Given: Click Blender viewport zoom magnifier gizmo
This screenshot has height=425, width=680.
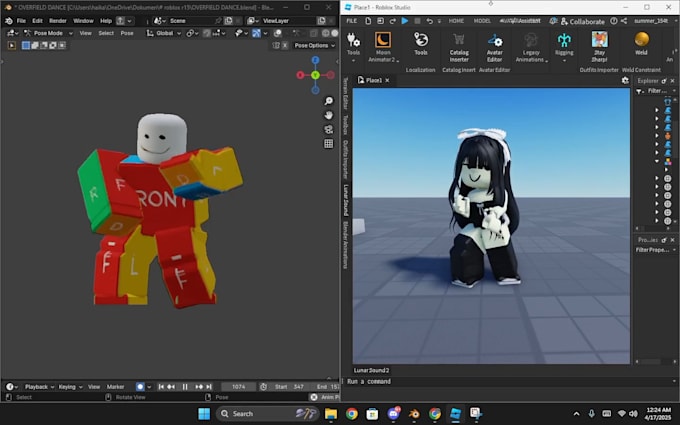Looking at the screenshot, I should pyautogui.click(x=329, y=101).
